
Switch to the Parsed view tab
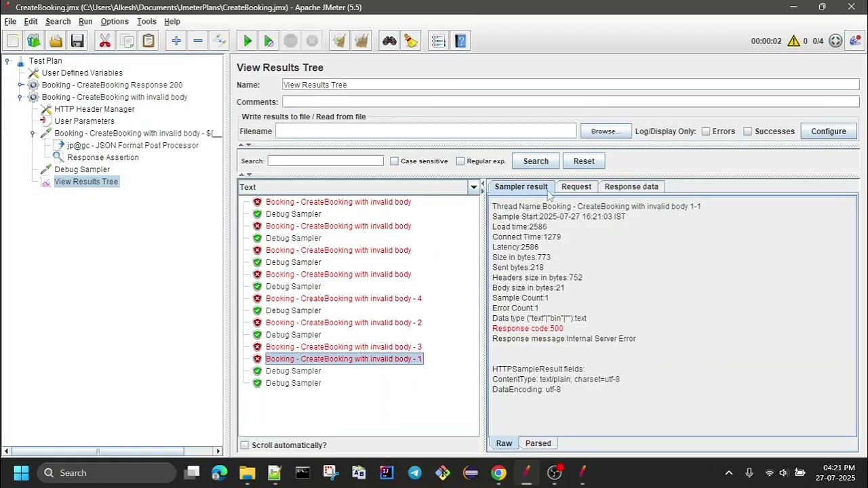point(538,443)
